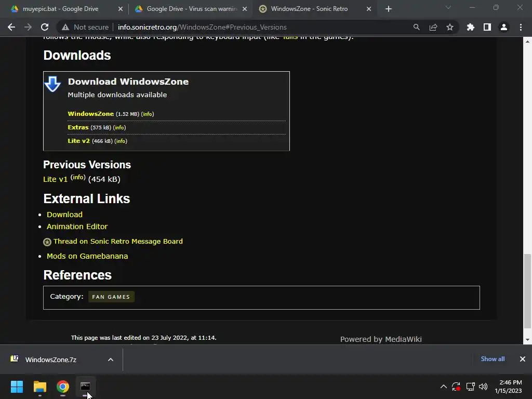
Task: Go back to the previous page
Action: (x=11, y=27)
